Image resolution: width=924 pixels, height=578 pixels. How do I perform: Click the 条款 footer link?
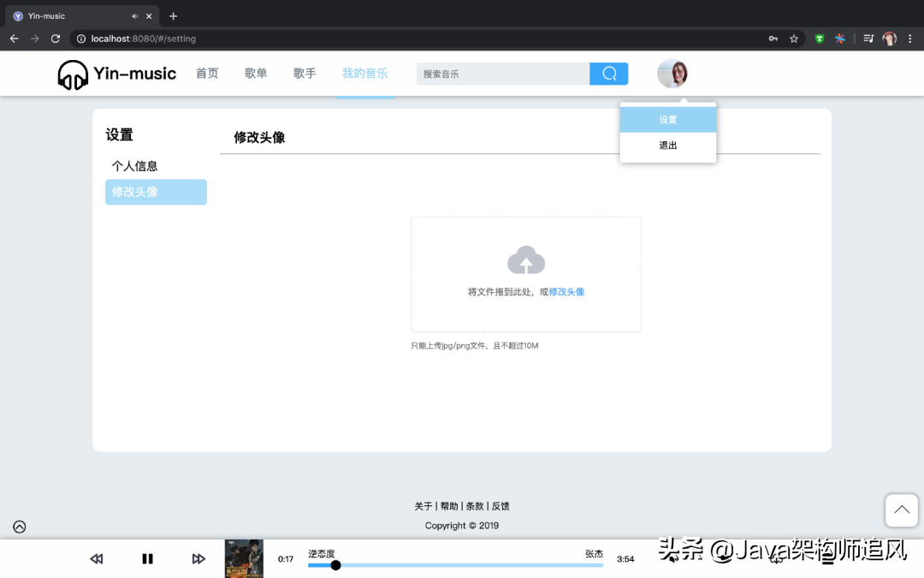(475, 506)
